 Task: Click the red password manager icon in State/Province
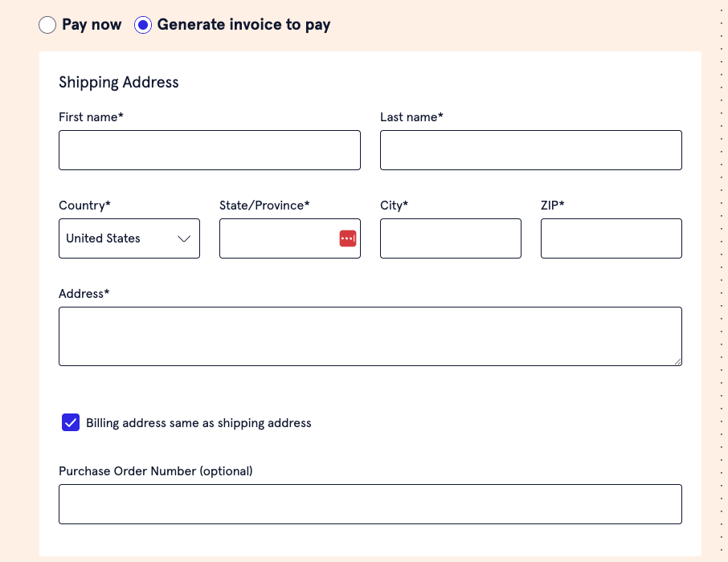[x=348, y=238]
